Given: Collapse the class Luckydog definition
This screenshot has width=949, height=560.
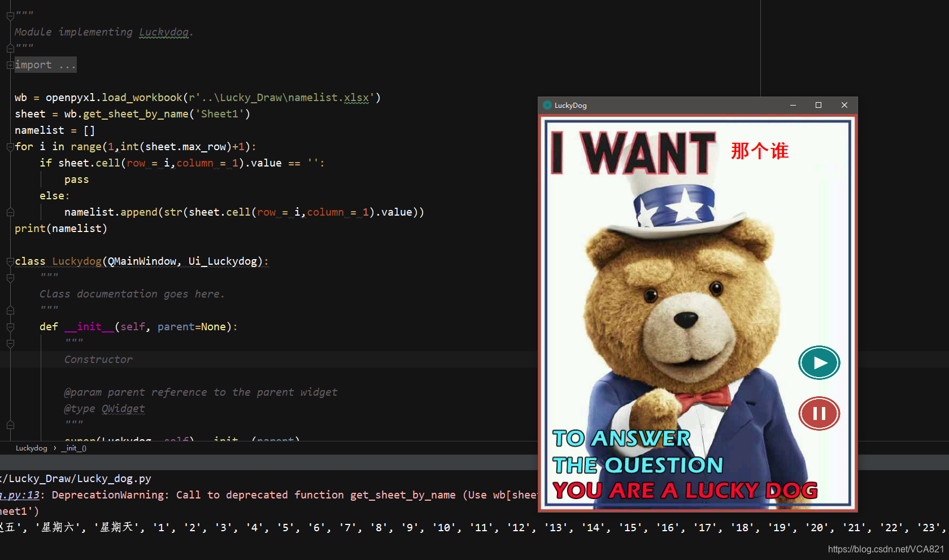Looking at the screenshot, I should [10, 261].
